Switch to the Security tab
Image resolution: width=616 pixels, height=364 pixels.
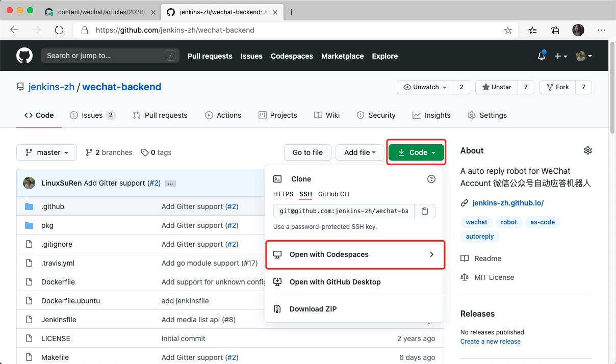[x=376, y=115]
